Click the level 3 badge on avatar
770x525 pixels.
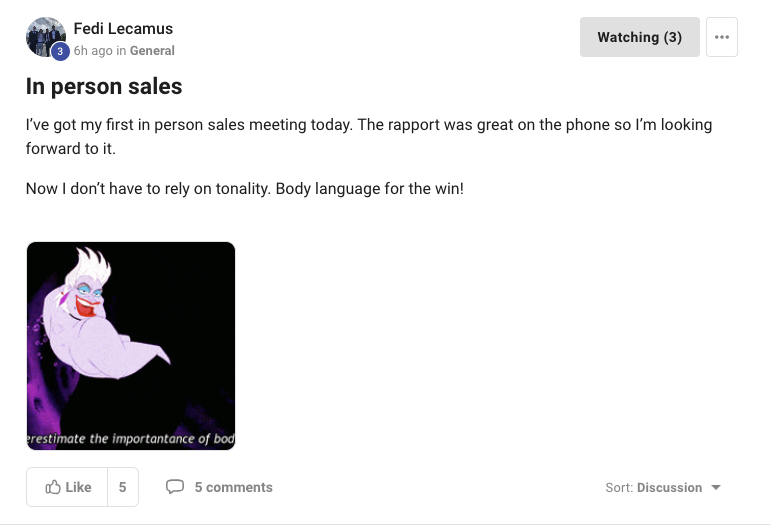tap(60, 51)
